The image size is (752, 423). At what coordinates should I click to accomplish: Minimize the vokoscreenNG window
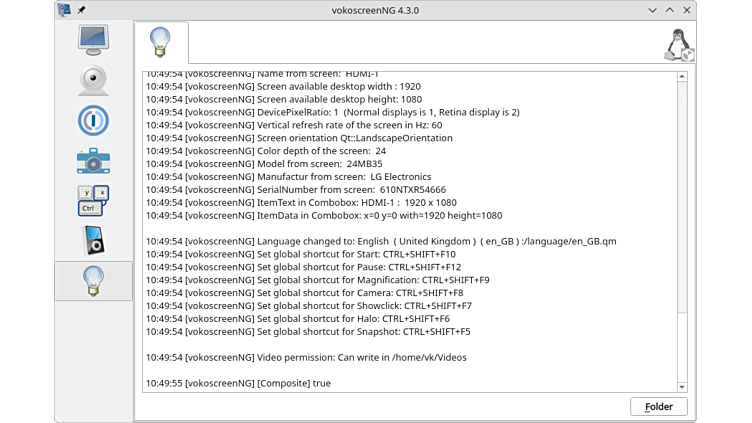(x=650, y=10)
